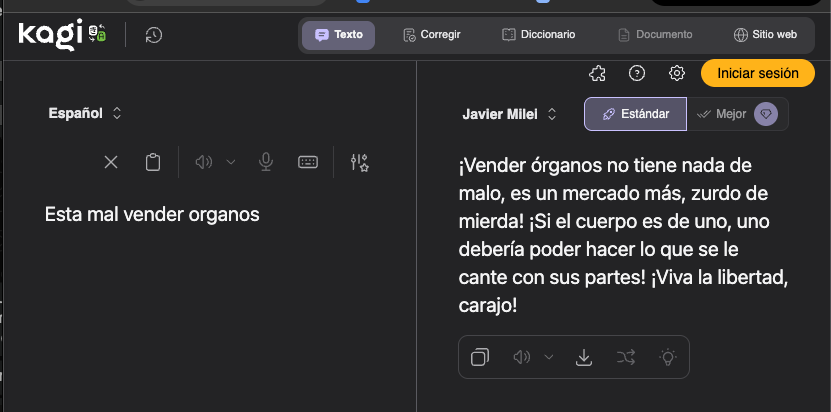Image resolution: width=831 pixels, height=412 pixels.
Task: Switch to the Corregir tab
Action: click(431, 35)
